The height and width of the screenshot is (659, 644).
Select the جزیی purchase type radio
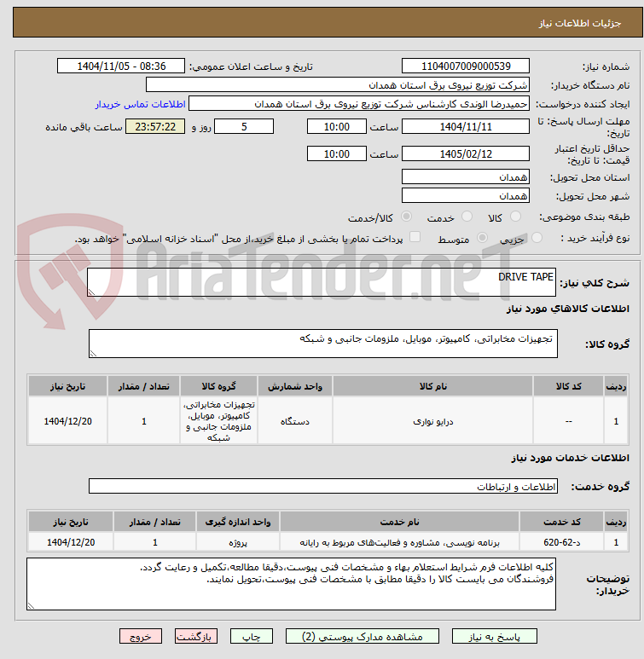click(537, 238)
